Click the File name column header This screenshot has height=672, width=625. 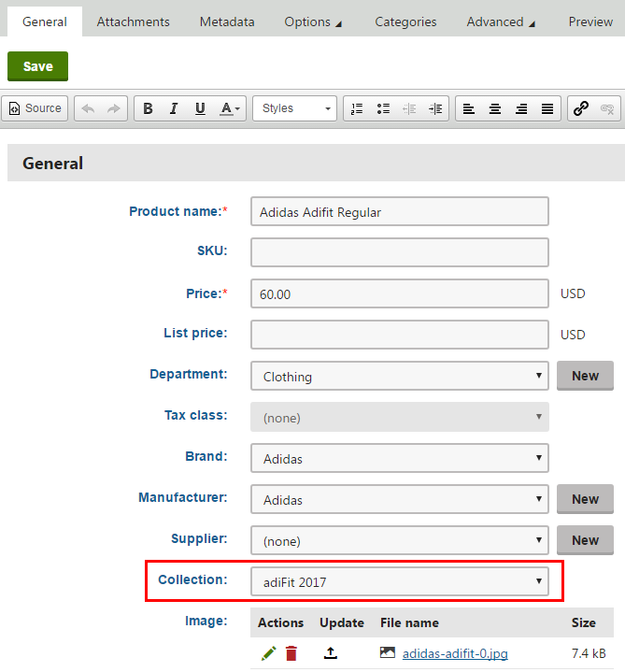click(409, 622)
